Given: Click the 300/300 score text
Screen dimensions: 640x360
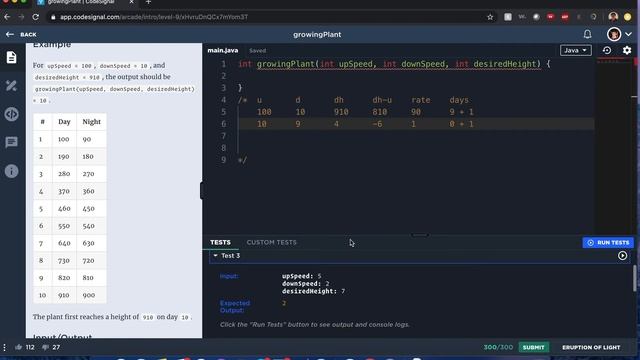Looking at the screenshot, I should (x=498, y=347).
